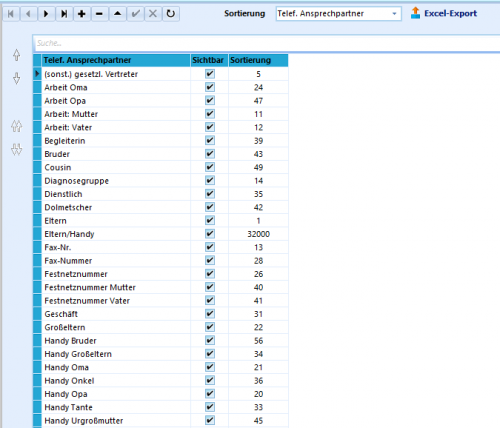500x428 pixels.
Task: Toggle Sichtbar checkbox for Dolmetscher
Action: tap(210, 207)
